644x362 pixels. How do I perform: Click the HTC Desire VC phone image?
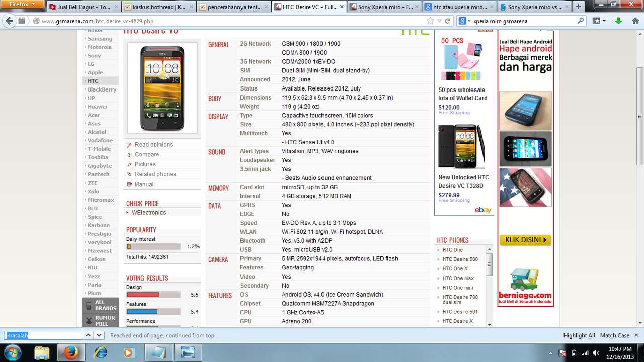point(162,88)
